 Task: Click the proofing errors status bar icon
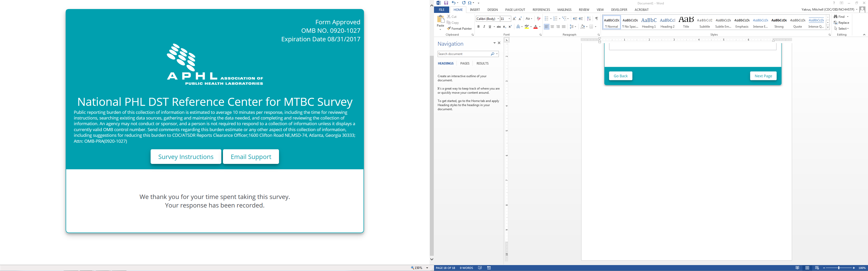click(480, 268)
